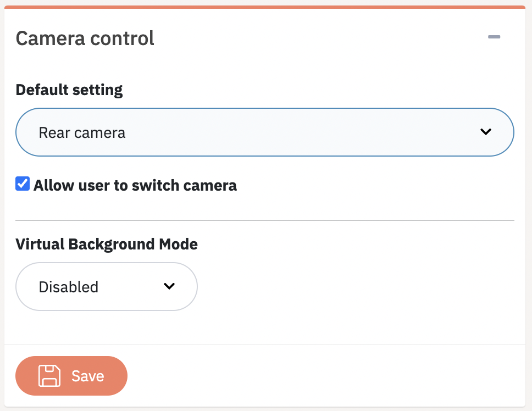Screen dimensions: 532x411
Task: Click the 'Allow user to switch camera' label
Action: coord(135,186)
